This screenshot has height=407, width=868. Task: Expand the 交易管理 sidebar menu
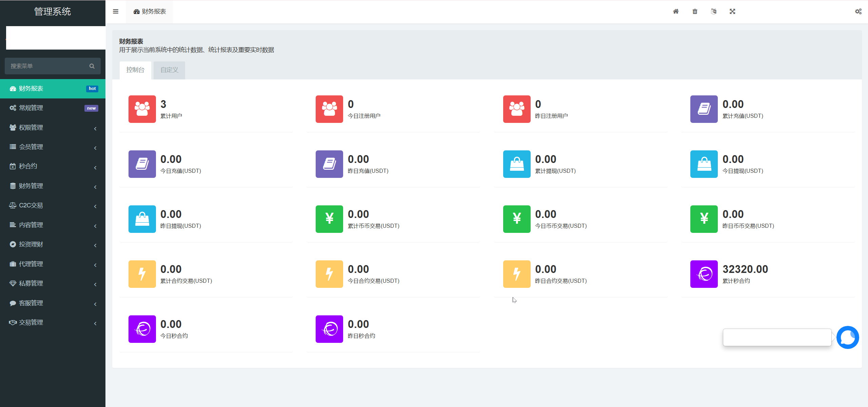[53, 322]
